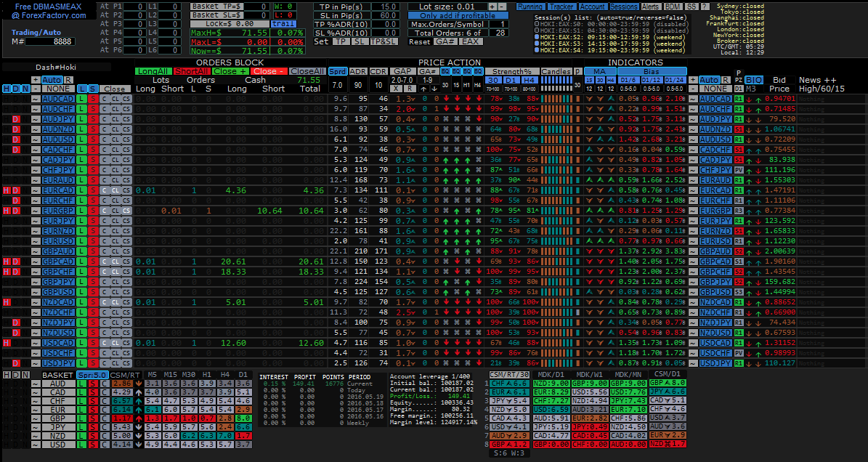
Task: Click the AUDCAD chart tilde icon
Action: click(34, 98)
